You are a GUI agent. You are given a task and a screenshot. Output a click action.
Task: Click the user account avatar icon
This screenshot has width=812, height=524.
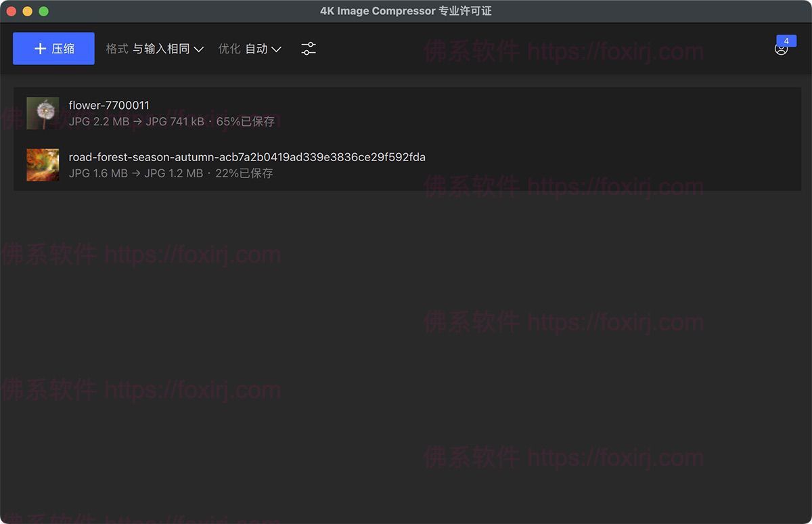point(781,50)
